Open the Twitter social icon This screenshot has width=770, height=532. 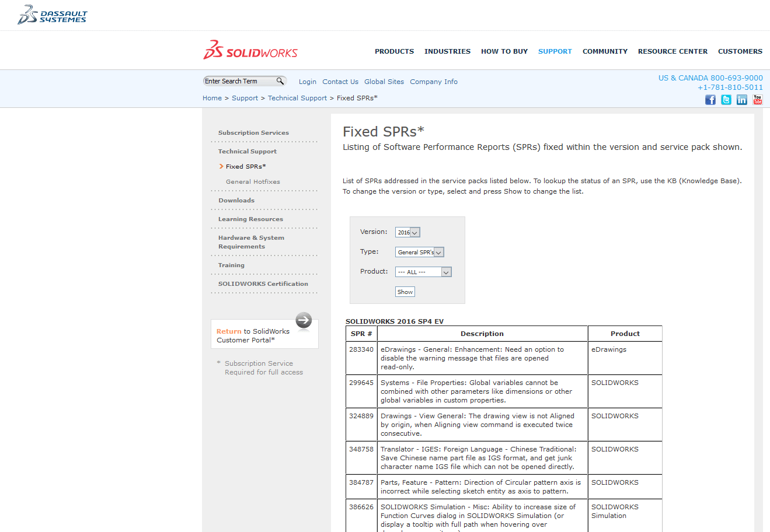726,100
